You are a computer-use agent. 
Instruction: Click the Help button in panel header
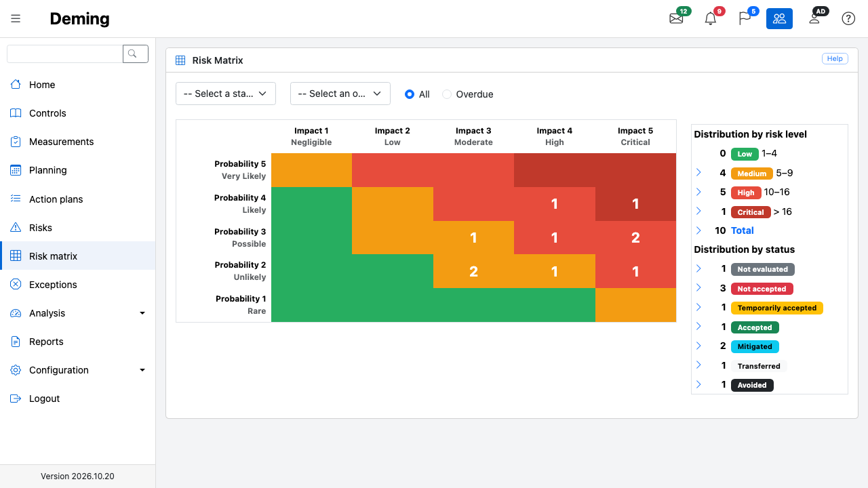[x=835, y=59]
